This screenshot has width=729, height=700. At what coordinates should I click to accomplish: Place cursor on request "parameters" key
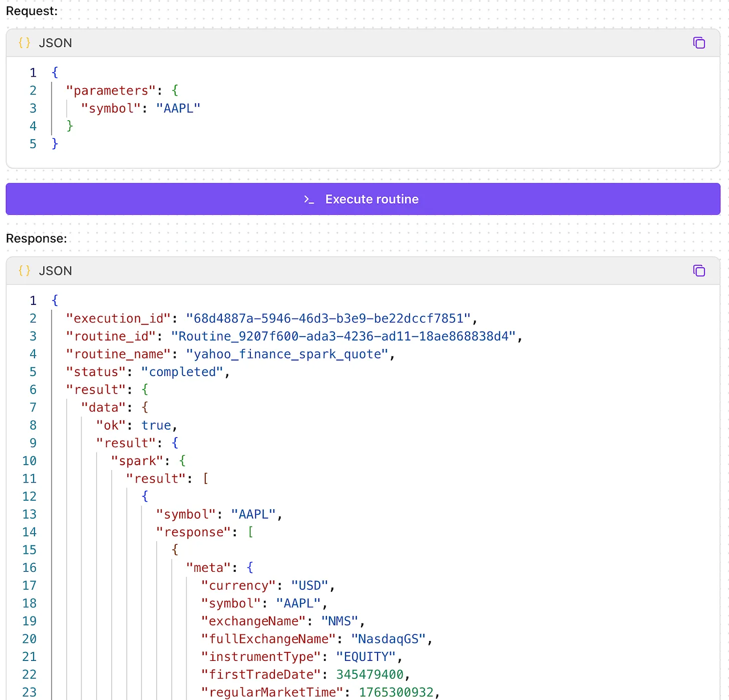pos(111,91)
